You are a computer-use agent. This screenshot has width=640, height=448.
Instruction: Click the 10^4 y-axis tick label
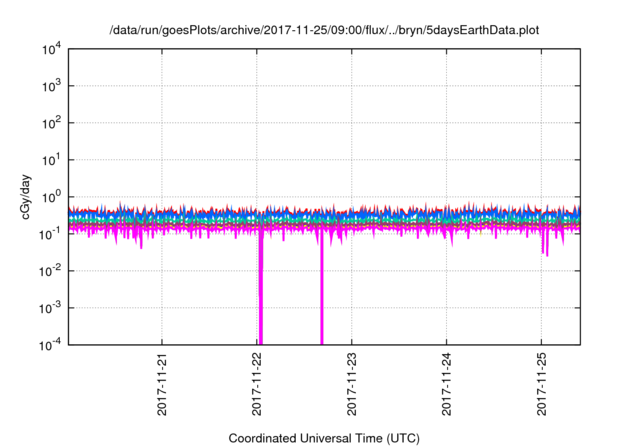pos(51,49)
